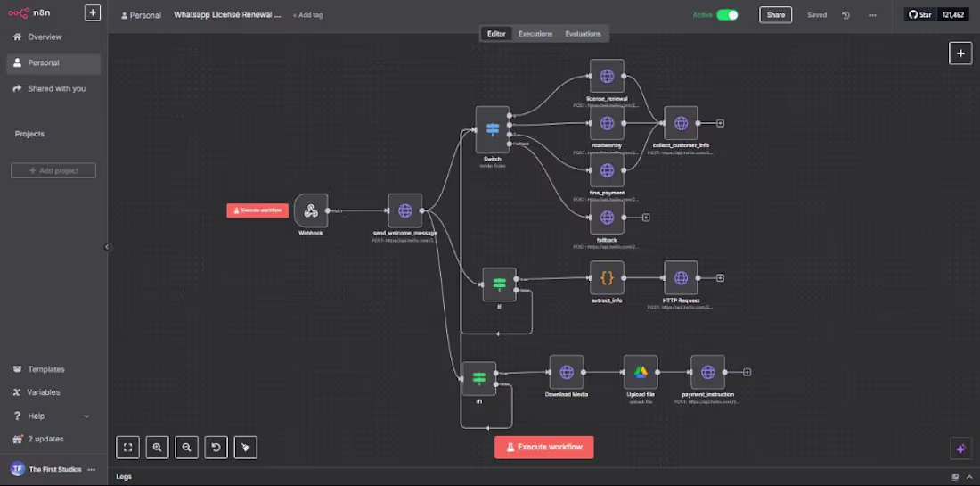Click the Projects heading in sidebar
Viewport: 980px width, 486px height.
(29, 134)
